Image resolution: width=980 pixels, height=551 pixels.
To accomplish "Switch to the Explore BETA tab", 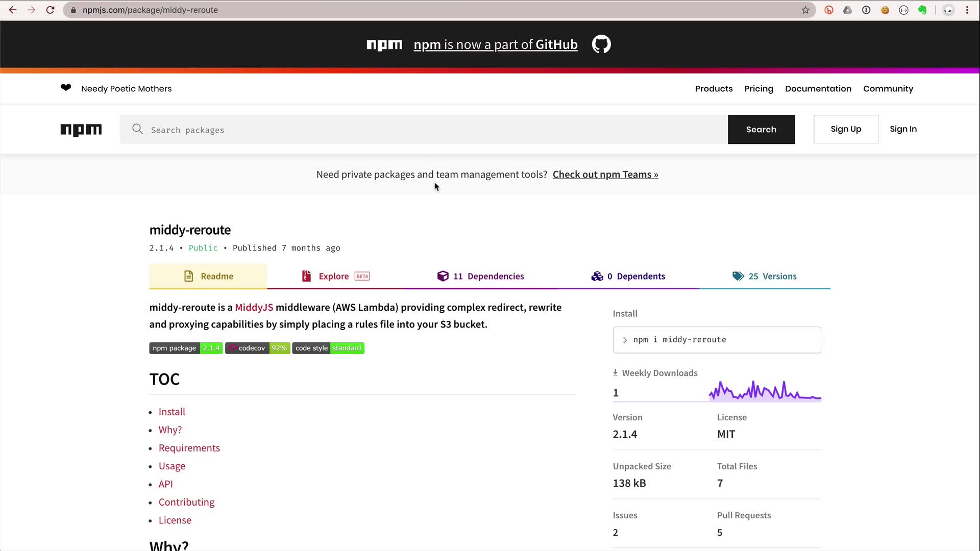I will 335,276.
